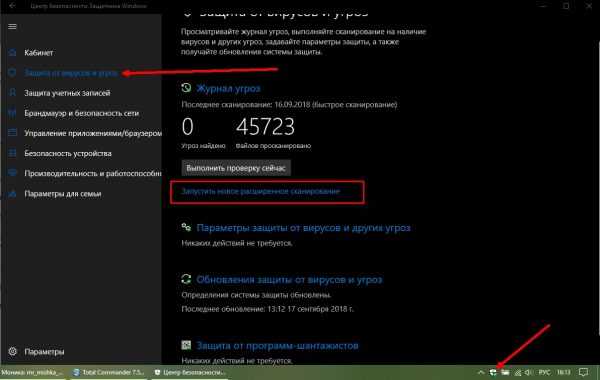Open the Кабинет home section

39,53
